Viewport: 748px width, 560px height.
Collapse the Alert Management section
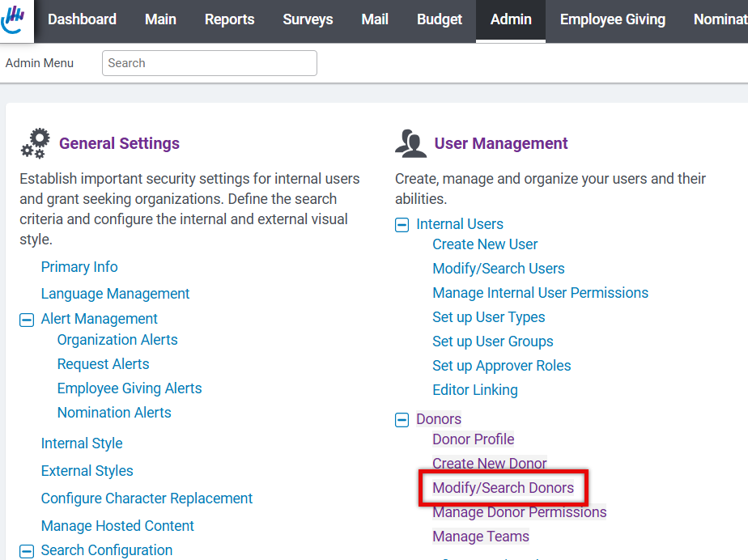(x=27, y=320)
